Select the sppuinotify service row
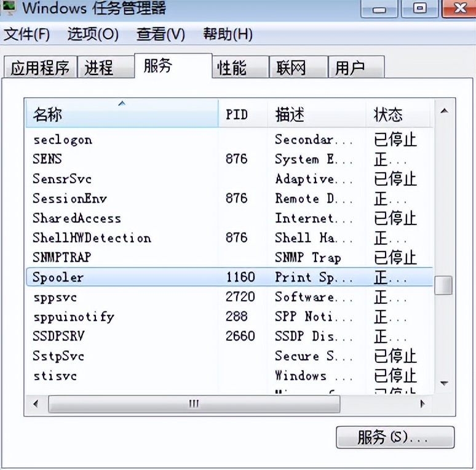Viewport: 476px width, 470px height. point(229,316)
